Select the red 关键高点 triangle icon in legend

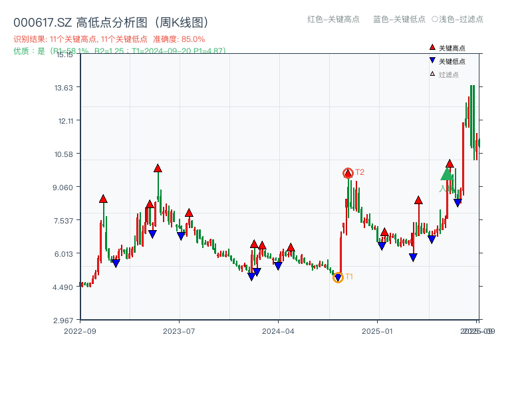coord(432,47)
